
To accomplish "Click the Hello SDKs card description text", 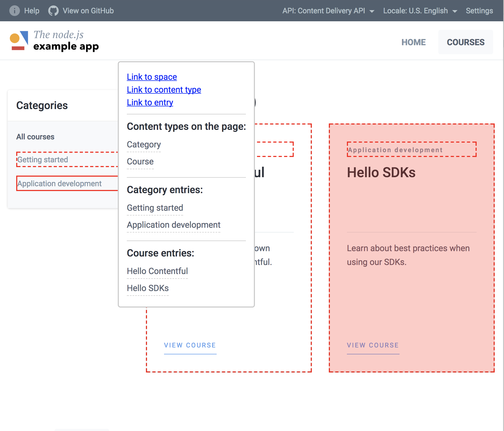I will (408, 255).
